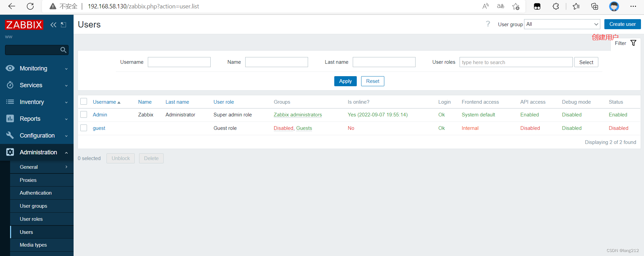This screenshot has height=256, width=644.
Task: Click the Services stopwatch icon
Action: [10, 85]
